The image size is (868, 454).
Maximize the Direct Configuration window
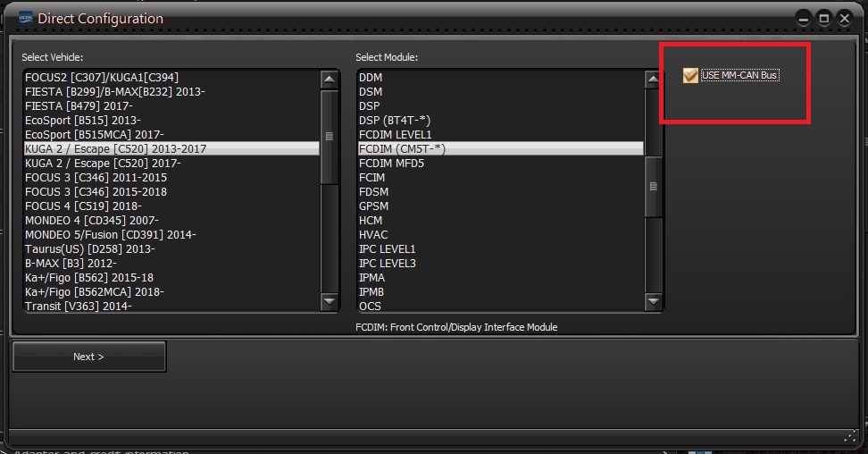pyautogui.click(x=824, y=18)
